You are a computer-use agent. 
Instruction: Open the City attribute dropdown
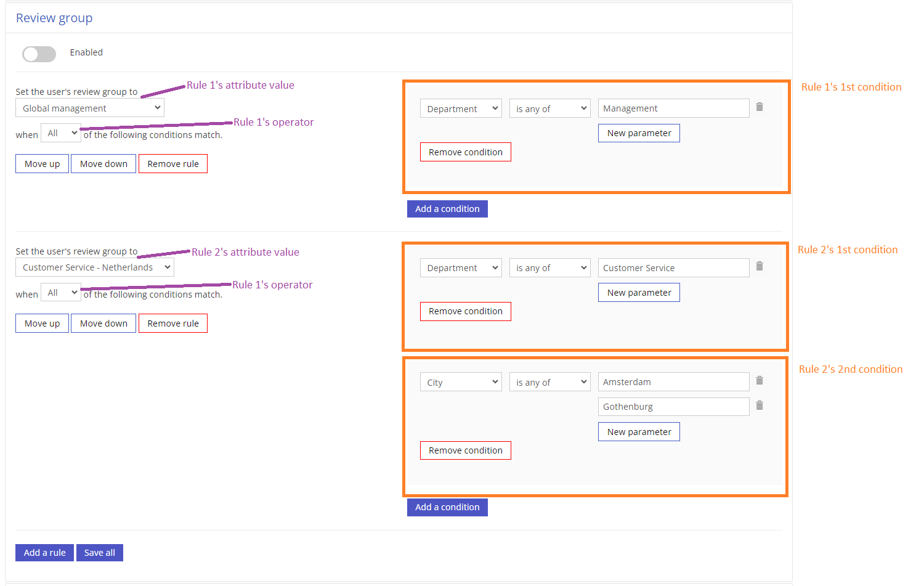pos(461,382)
